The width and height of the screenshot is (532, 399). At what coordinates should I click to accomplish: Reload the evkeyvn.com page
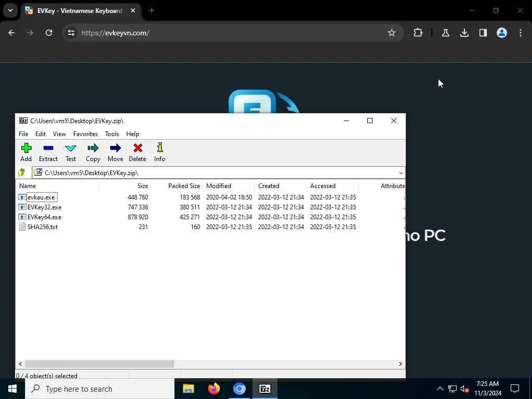[49, 33]
